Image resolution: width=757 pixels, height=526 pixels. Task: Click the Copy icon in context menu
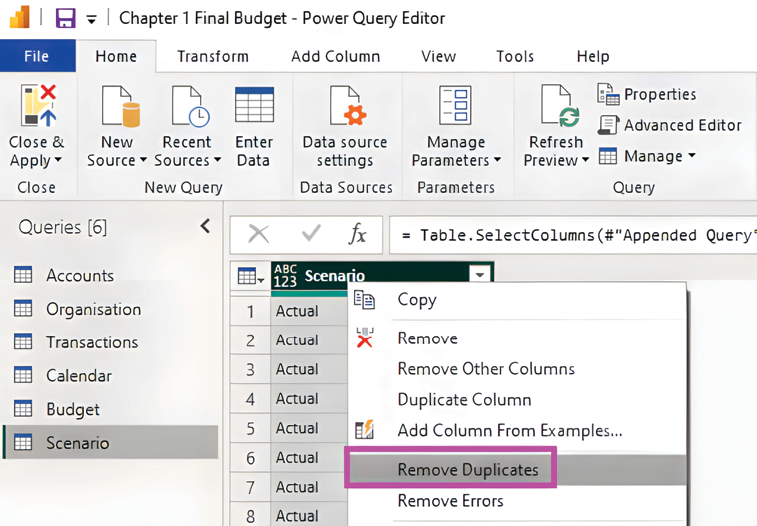point(364,300)
